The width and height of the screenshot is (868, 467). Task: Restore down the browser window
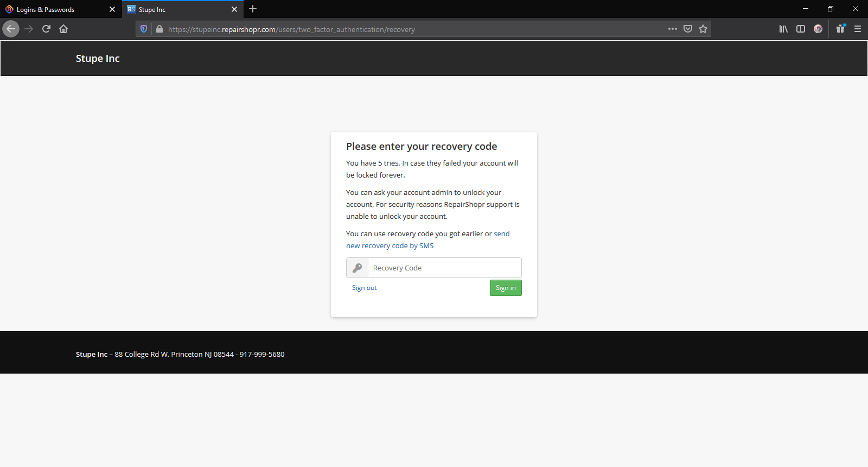click(x=831, y=9)
